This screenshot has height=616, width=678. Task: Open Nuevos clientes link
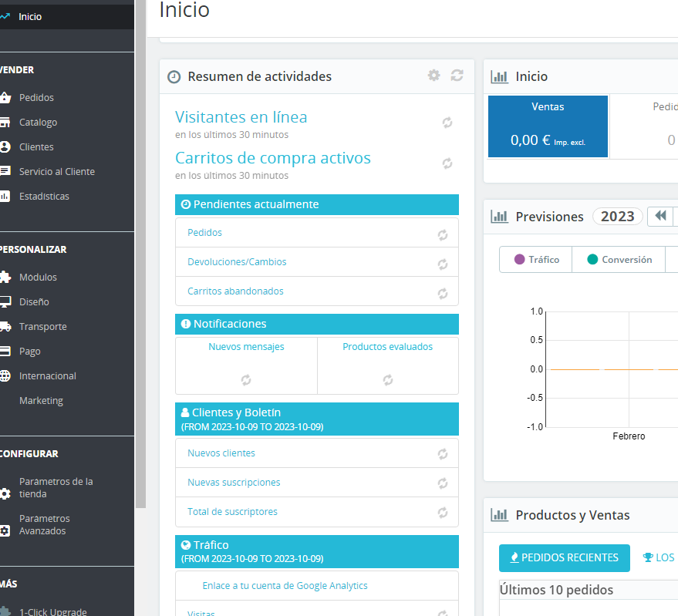[221, 453]
